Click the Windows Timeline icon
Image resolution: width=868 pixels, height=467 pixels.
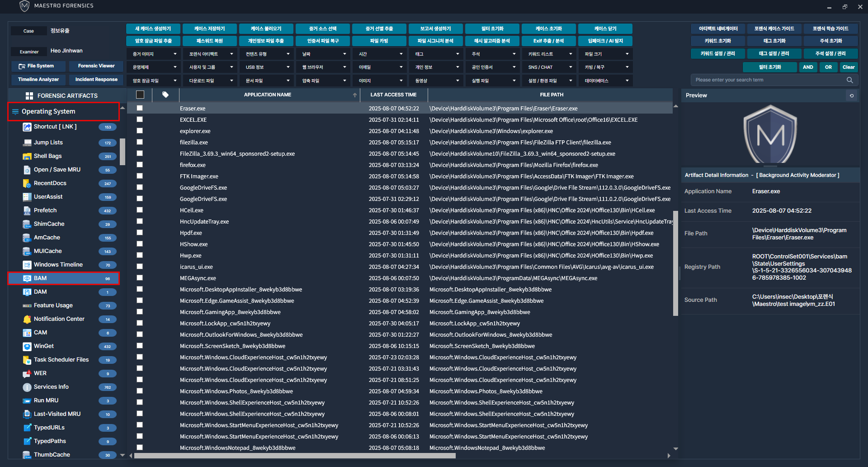27,265
